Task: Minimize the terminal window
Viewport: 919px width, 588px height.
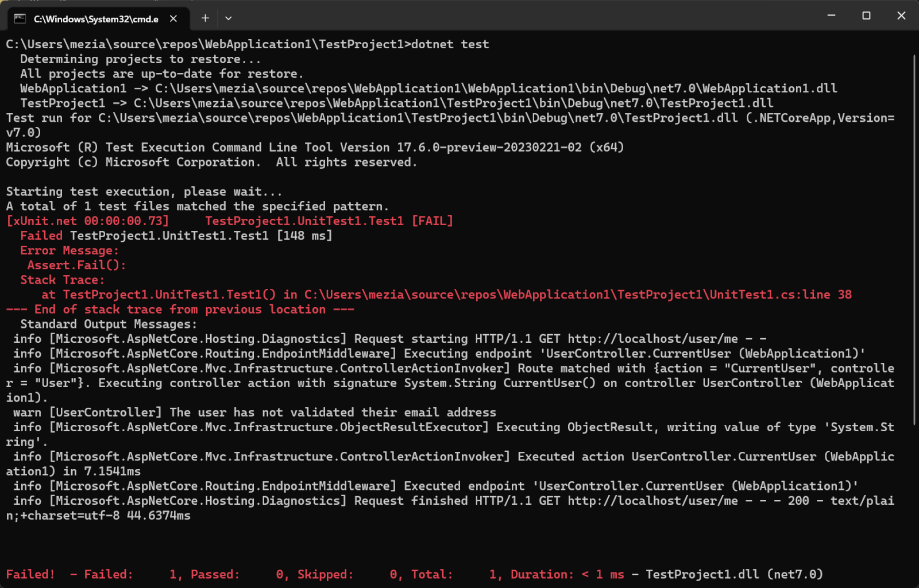Action: pyautogui.click(x=831, y=16)
